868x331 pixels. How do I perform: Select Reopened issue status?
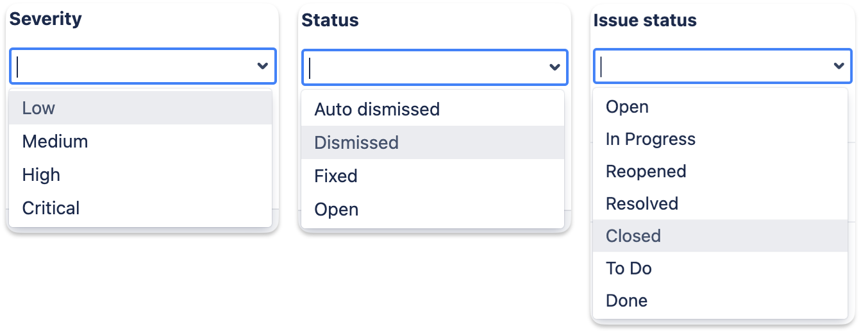[x=646, y=171]
